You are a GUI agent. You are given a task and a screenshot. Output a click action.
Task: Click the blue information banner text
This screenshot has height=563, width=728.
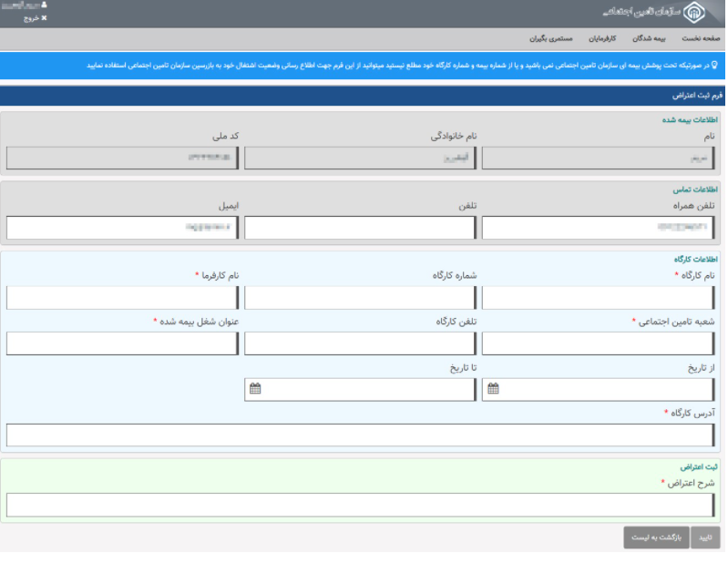coord(398,66)
